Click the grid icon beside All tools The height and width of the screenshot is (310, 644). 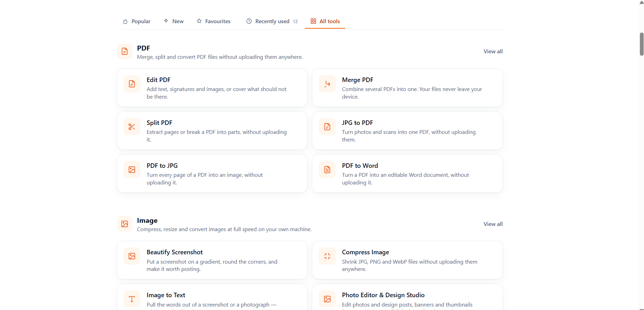pyautogui.click(x=313, y=21)
